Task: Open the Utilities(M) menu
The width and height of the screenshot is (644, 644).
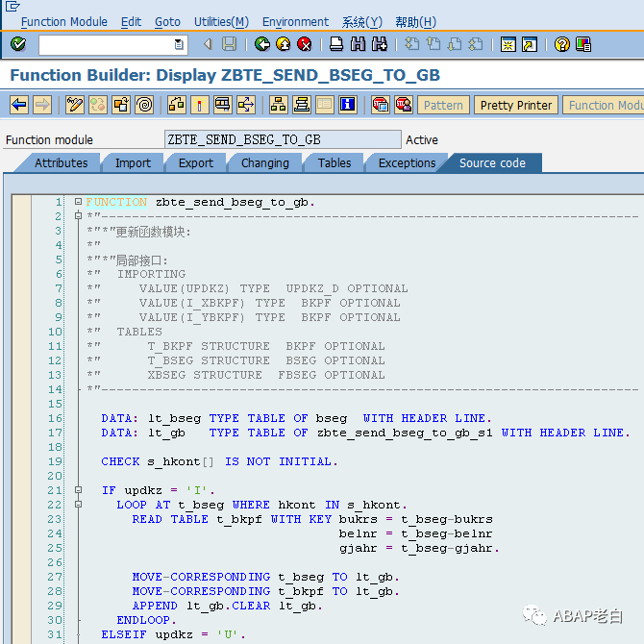Action: [x=221, y=22]
